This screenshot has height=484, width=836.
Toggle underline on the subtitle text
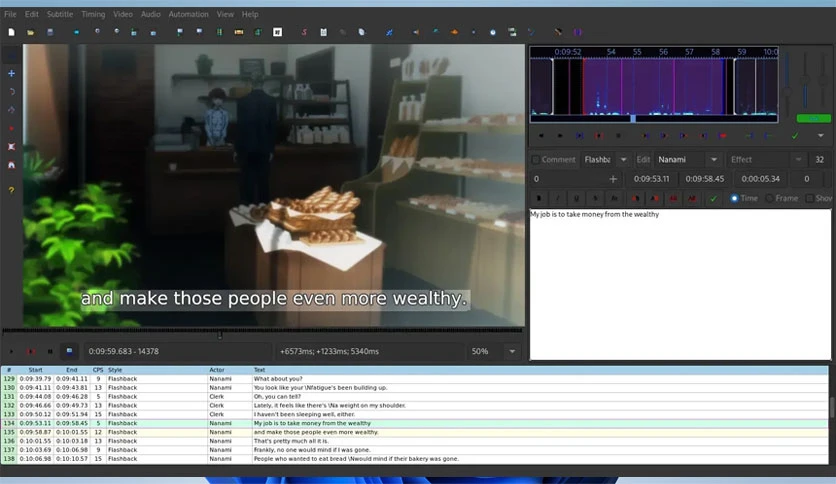click(576, 198)
